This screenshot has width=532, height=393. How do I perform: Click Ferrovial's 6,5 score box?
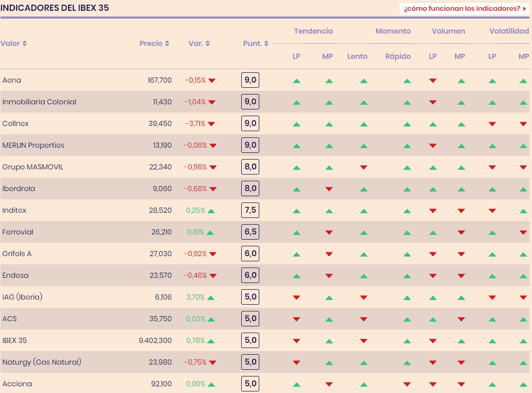pos(250,232)
